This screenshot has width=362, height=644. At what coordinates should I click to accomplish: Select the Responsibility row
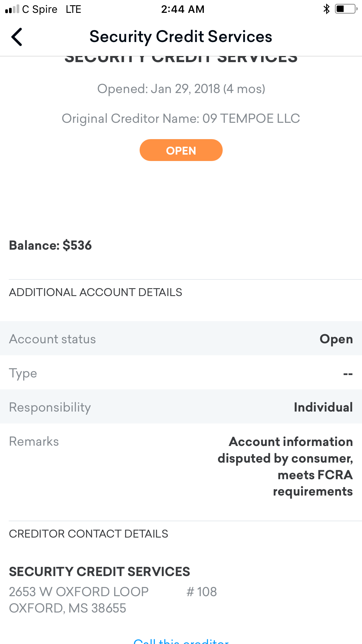pos(181,407)
